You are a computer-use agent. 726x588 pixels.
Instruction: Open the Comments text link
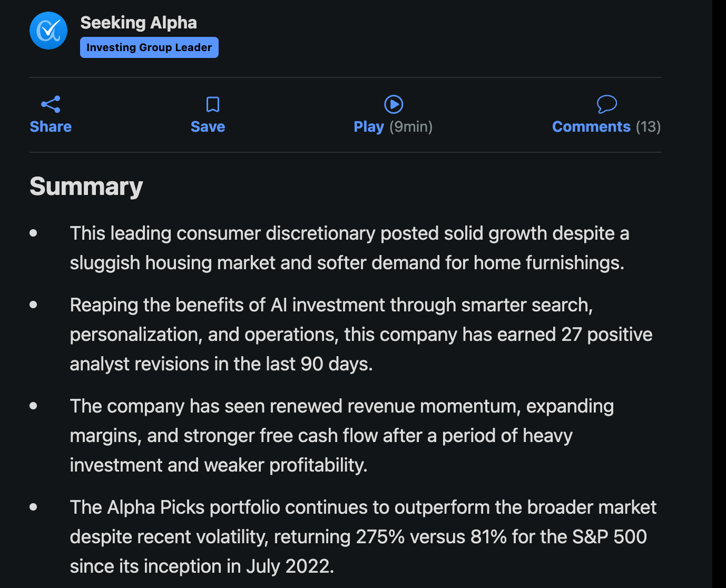591,127
